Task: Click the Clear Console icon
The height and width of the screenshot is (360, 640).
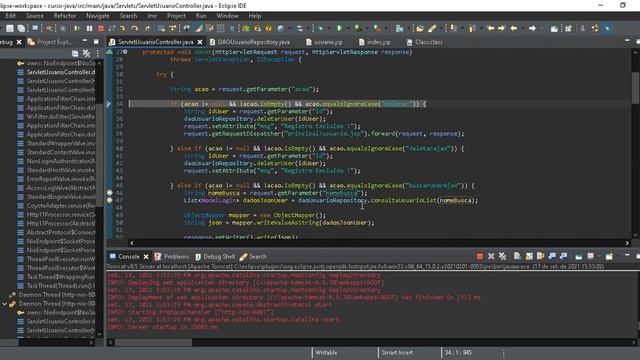Action: (x=517, y=256)
